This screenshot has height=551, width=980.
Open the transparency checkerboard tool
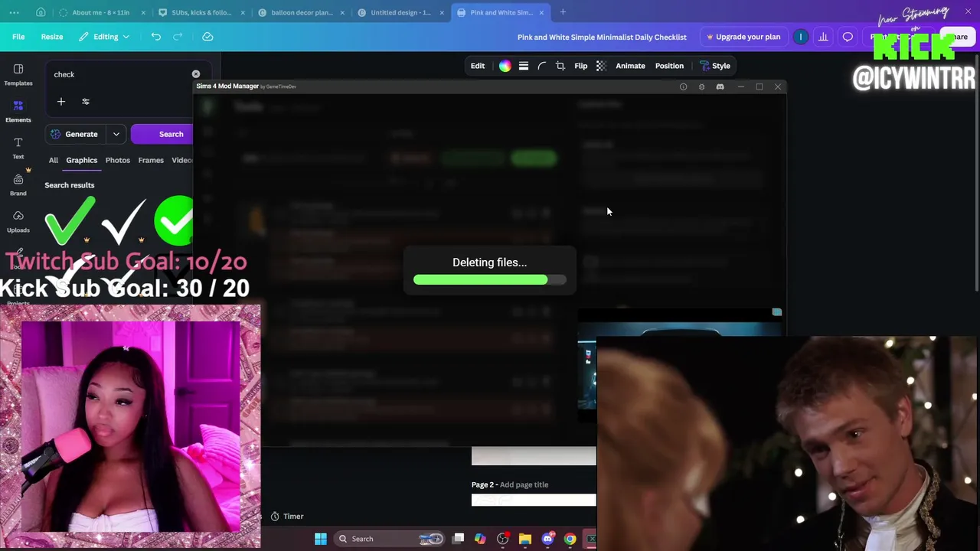tap(601, 66)
